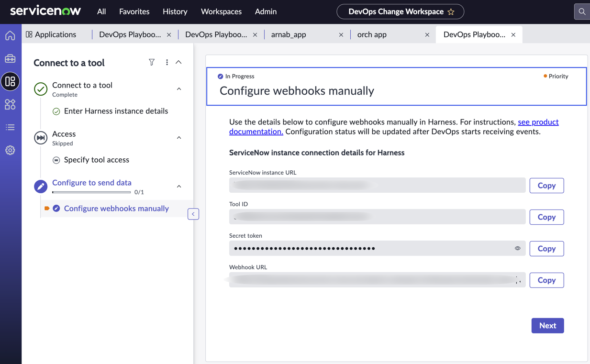Select Enter Harness instance details step
The width and height of the screenshot is (590, 364).
pos(116,111)
